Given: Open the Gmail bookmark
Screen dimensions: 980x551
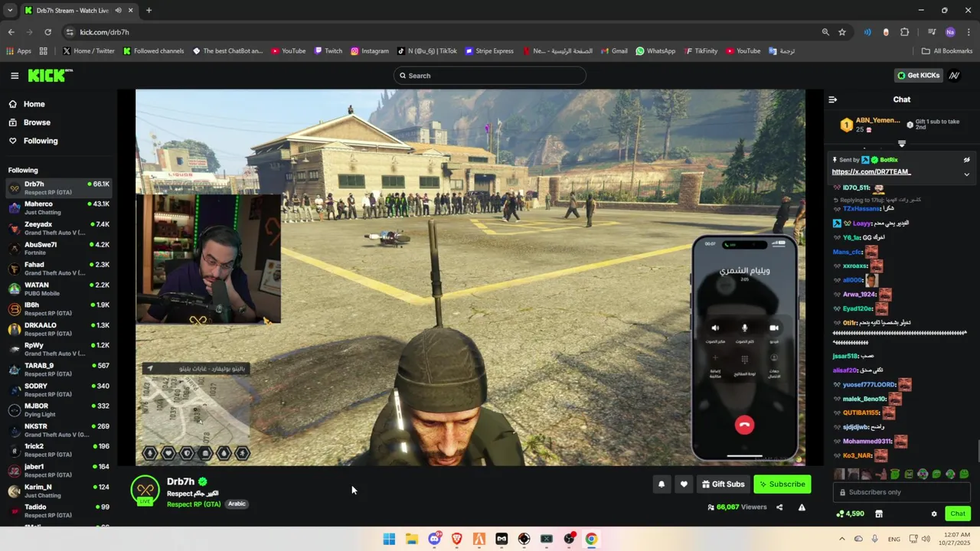Looking at the screenshot, I should [x=613, y=51].
